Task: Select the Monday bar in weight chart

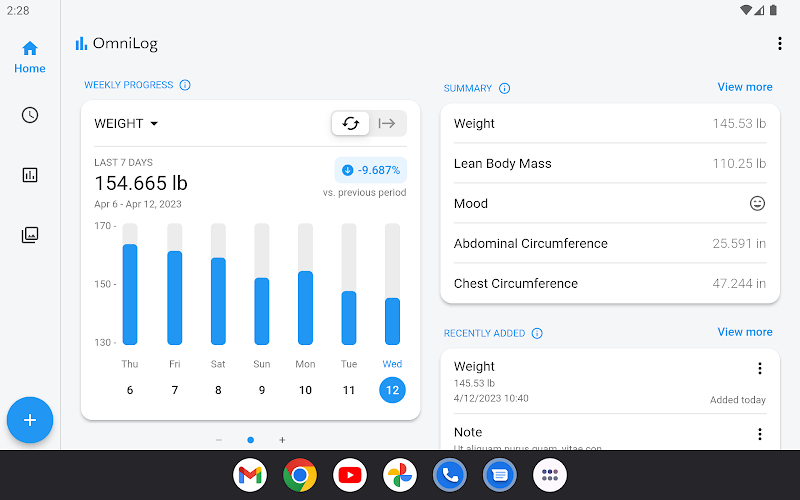Action: pyautogui.click(x=305, y=284)
